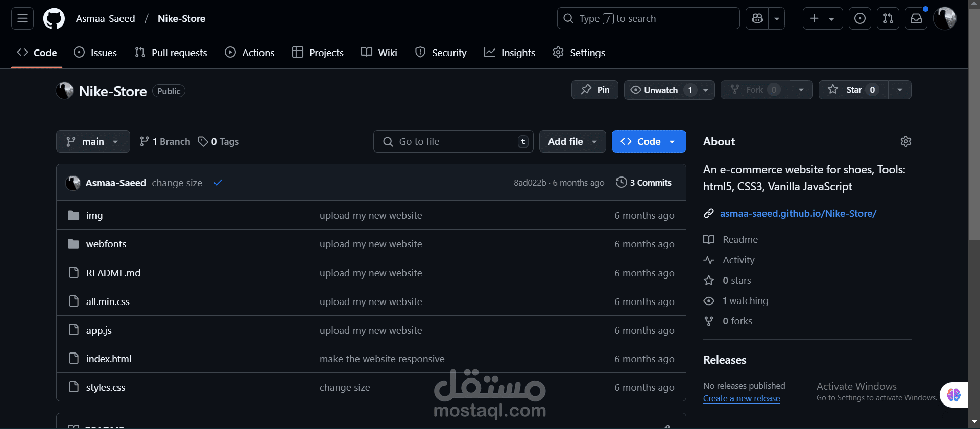
Task: View the 0 stars link
Action: (728, 280)
